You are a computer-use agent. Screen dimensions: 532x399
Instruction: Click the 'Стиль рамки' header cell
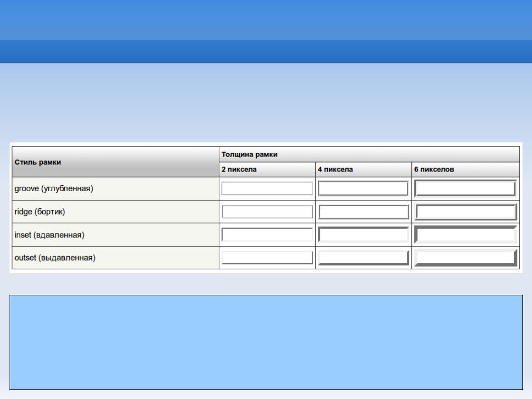tap(115, 162)
